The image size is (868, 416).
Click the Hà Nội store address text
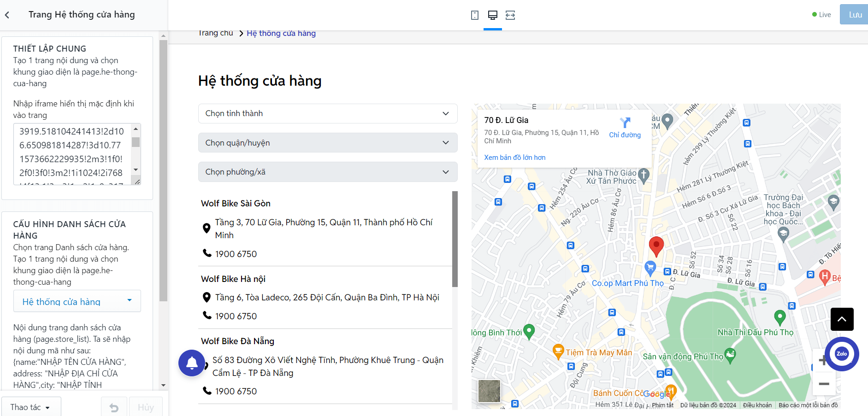point(327,298)
